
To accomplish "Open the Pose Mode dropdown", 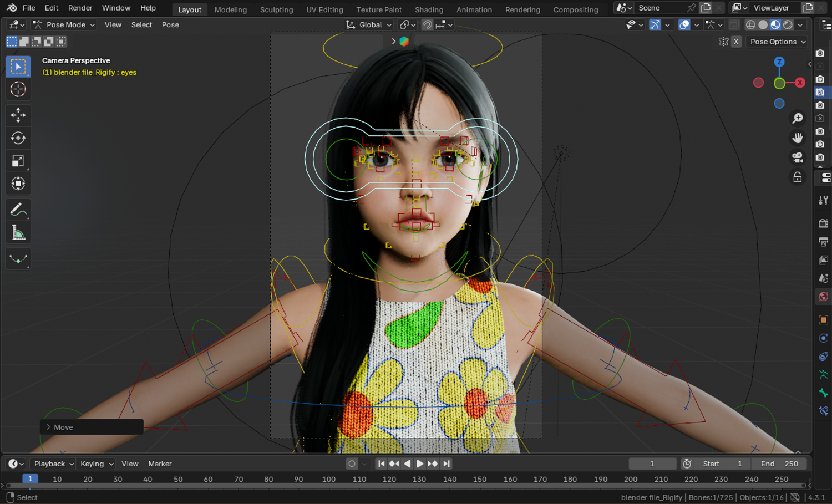I will tap(63, 25).
